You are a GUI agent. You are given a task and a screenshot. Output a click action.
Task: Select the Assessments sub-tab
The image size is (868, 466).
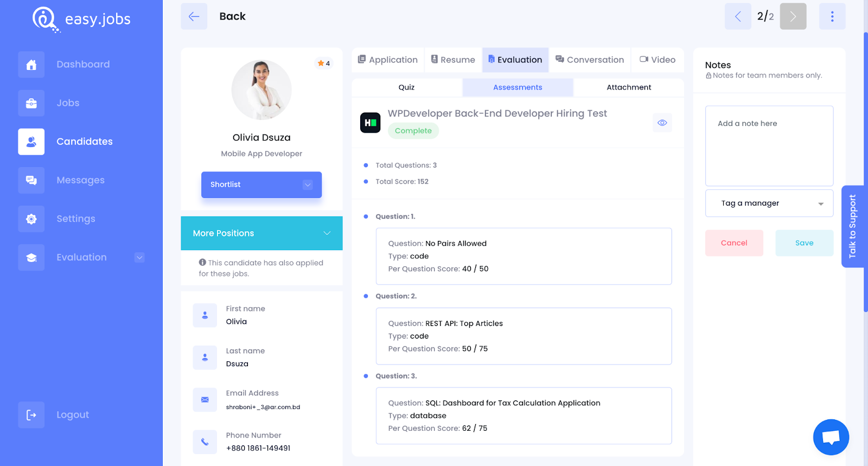tap(518, 87)
